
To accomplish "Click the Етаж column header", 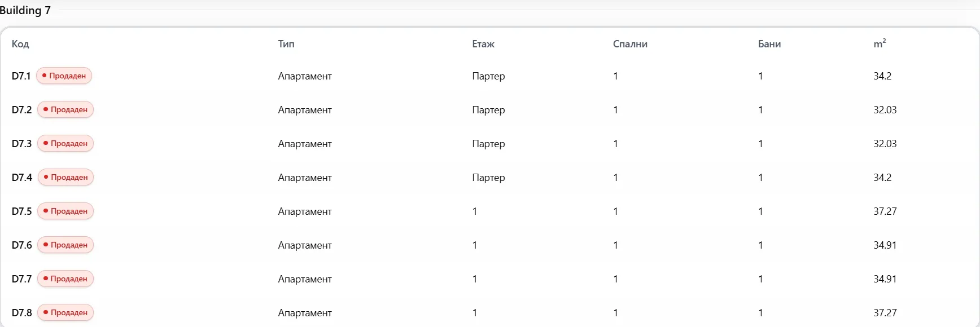I will pyautogui.click(x=483, y=44).
